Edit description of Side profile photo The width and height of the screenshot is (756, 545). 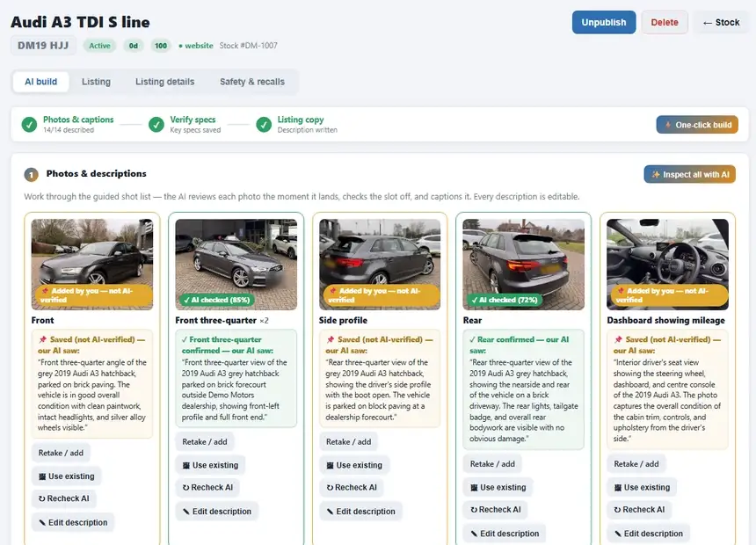tap(360, 512)
